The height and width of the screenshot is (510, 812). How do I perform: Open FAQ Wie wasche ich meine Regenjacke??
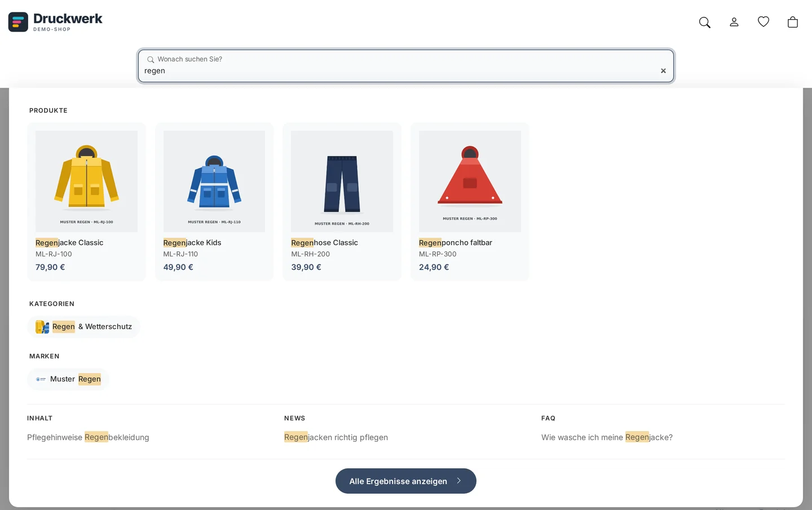[x=607, y=437]
